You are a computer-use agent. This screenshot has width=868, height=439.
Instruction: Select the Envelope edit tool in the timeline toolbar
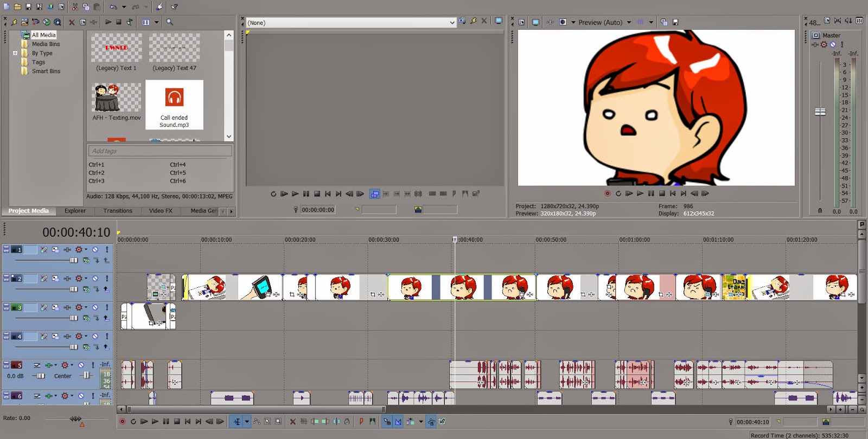click(257, 422)
